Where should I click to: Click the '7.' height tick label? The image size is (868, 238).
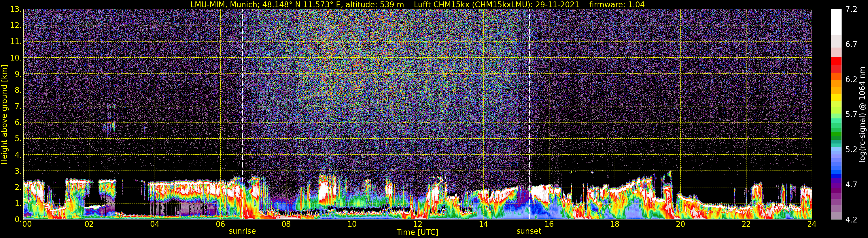(x=18, y=106)
